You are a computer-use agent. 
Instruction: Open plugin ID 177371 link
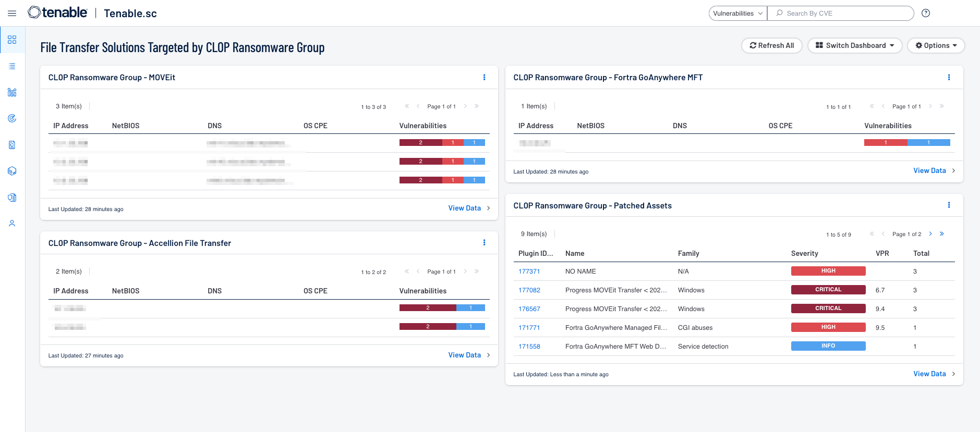(x=529, y=271)
